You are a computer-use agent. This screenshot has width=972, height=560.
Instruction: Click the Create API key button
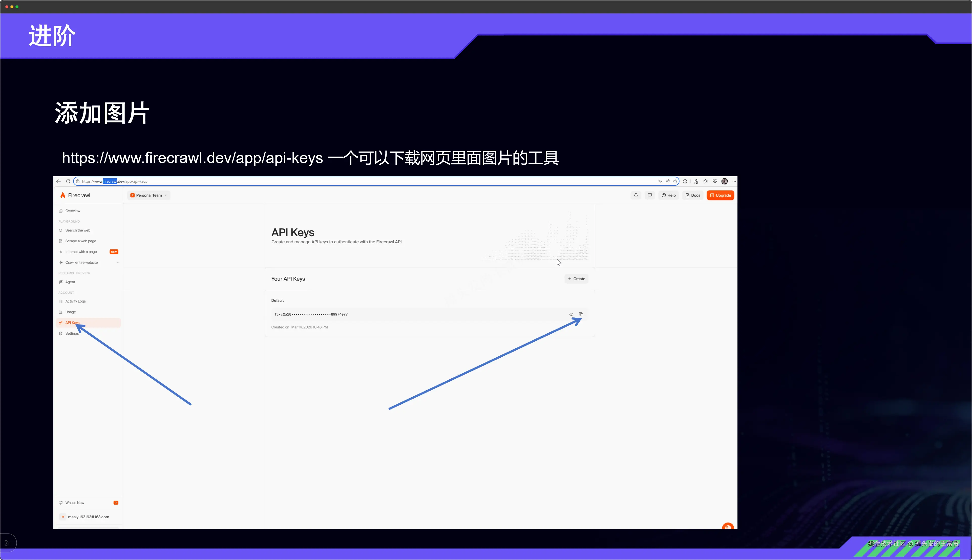point(576,279)
